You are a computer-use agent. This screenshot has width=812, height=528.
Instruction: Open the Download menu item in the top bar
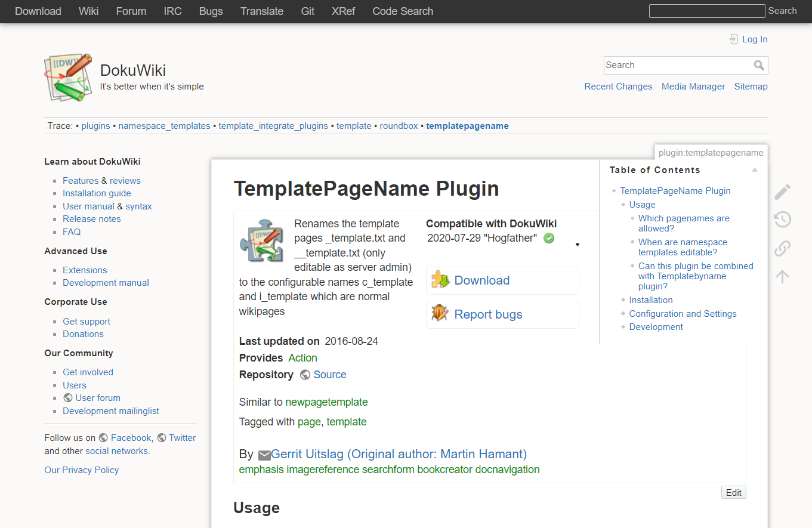click(x=38, y=11)
